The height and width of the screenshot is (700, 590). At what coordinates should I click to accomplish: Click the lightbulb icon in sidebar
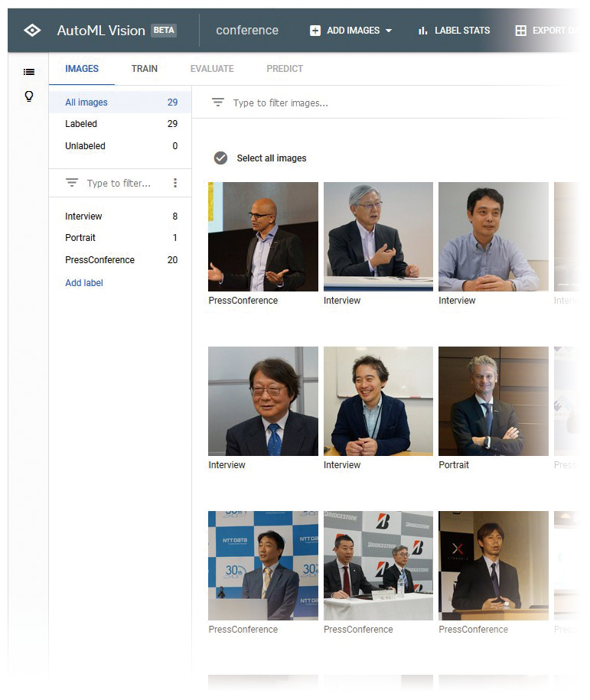pos(29,96)
